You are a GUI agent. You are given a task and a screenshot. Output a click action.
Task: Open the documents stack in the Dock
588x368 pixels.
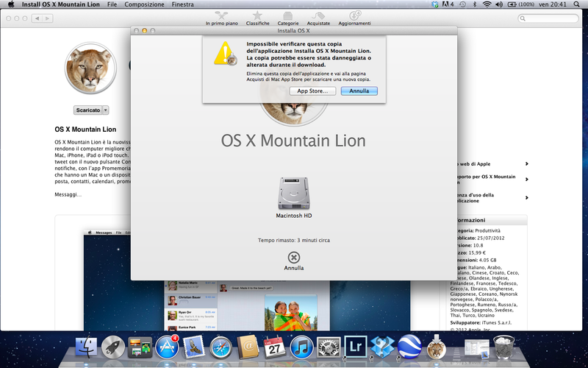476,348
